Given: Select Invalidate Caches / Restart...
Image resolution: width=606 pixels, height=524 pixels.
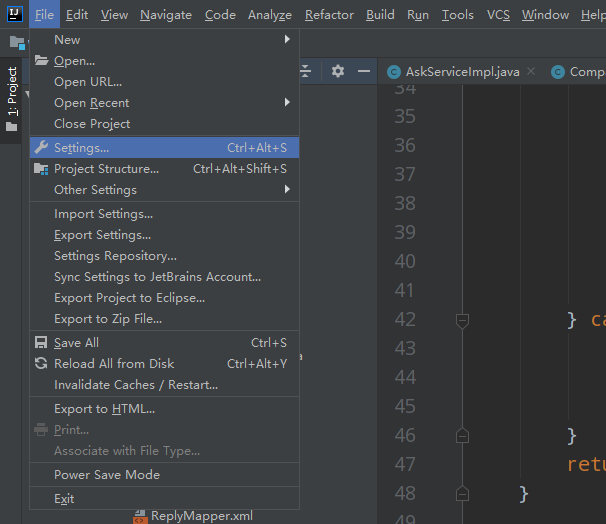Looking at the screenshot, I should [x=164, y=384].
